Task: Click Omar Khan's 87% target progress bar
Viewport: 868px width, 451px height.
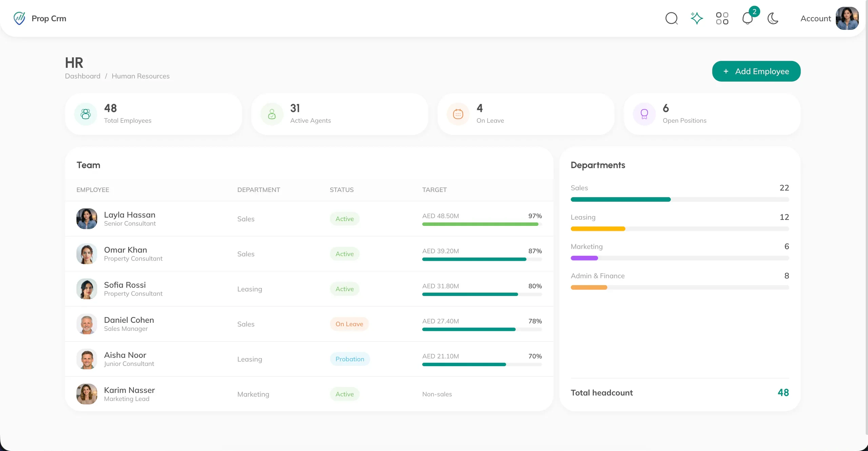Action: coord(482,259)
